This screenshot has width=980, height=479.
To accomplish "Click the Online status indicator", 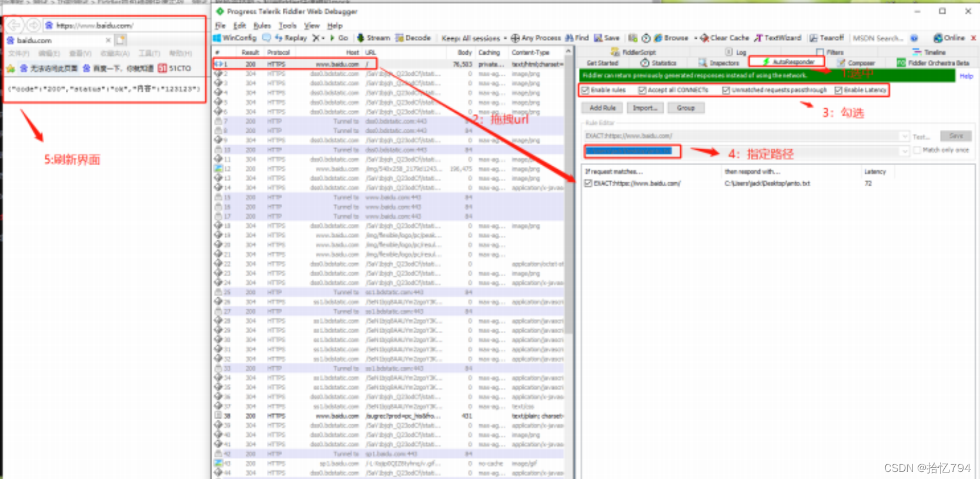I will tap(949, 38).
